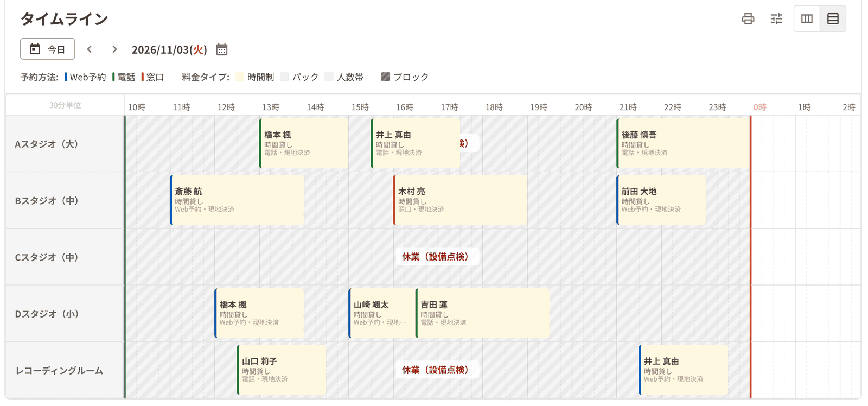This screenshot has height=406, width=868.
Task: Click the print icon
Action: [748, 19]
